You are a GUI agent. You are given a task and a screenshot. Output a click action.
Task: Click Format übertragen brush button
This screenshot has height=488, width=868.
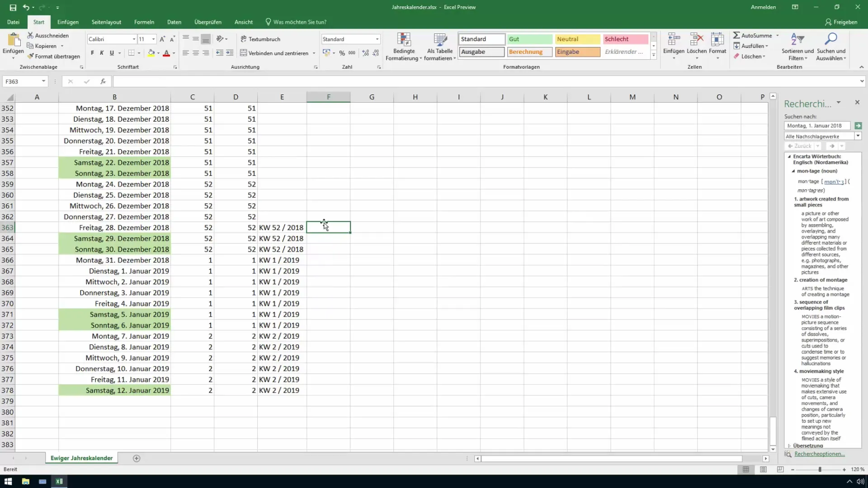(53, 56)
